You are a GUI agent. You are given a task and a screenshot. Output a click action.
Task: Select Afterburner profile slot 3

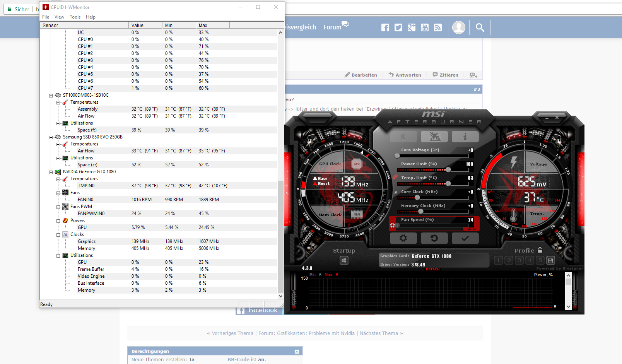519,260
